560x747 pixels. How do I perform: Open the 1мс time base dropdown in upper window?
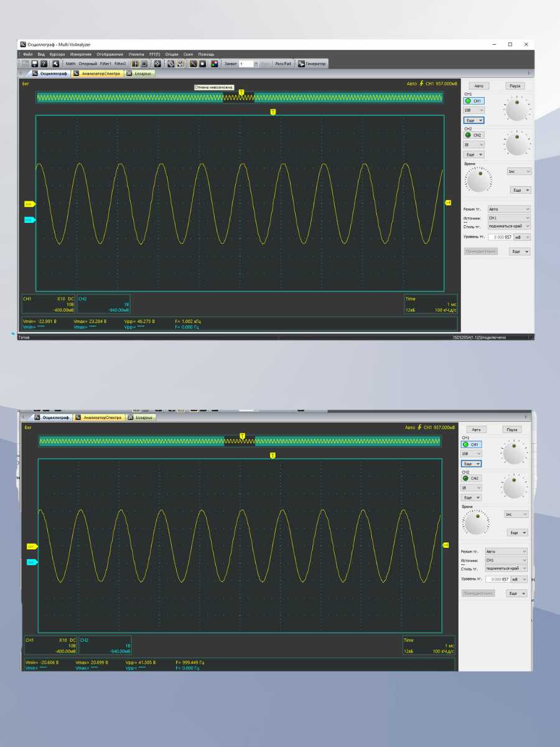point(519,171)
